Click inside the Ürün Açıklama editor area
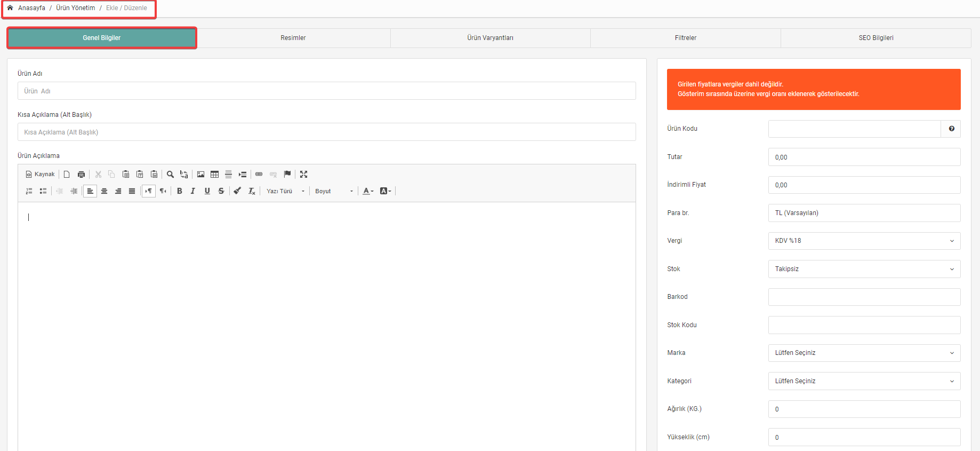The width and height of the screenshot is (980, 451). [327, 326]
